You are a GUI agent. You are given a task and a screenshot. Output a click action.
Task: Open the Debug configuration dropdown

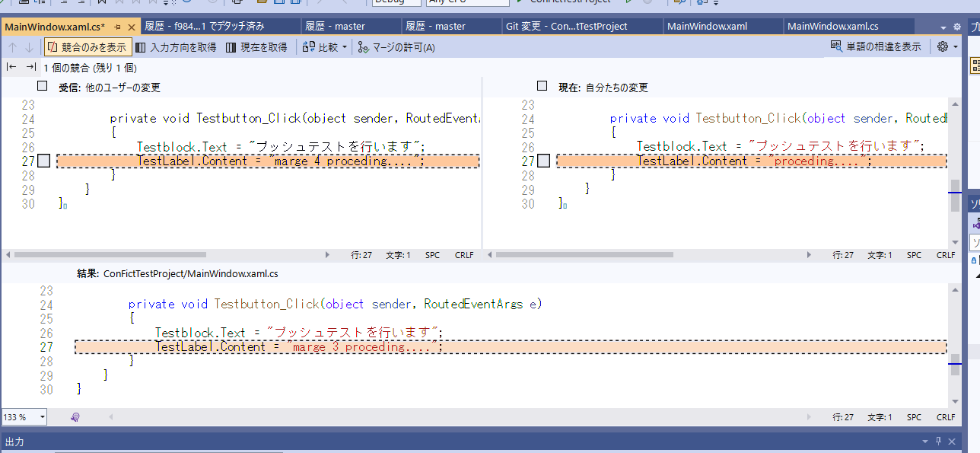click(x=397, y=2)
